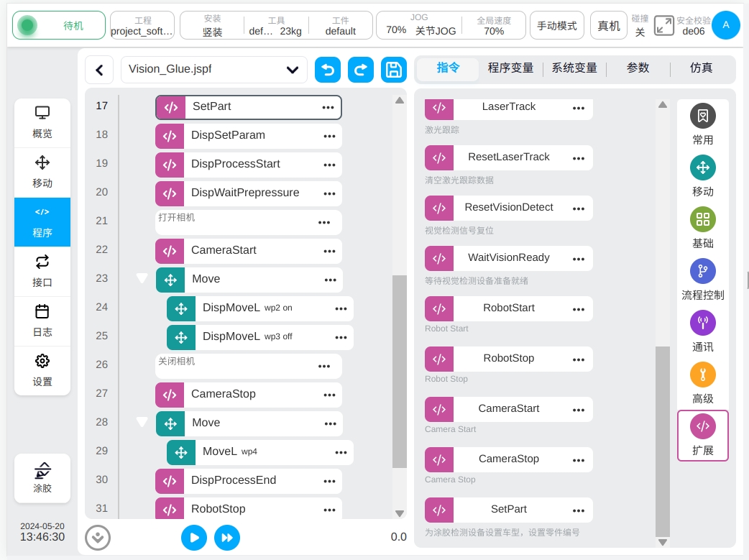Image resolution: width=749 pixels, height=560 pixels.
Task: Click the fullscreen expand icon
Action: click(x=664, y=26)
